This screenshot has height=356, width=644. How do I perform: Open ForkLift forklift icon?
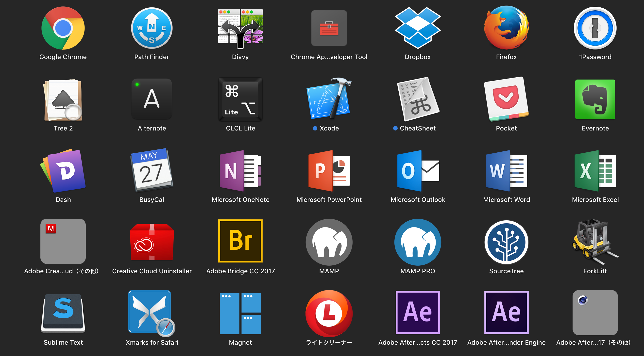coord(595,241)
